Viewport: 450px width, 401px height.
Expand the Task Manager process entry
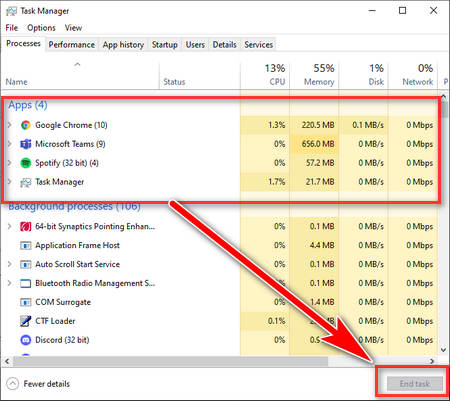pos(10,182)
